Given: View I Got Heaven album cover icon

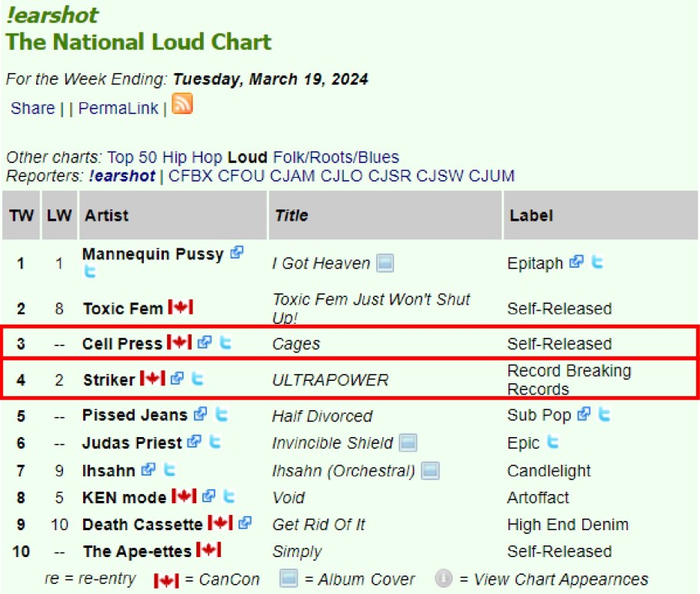Looking at the screenshot, I should (385, 264).
